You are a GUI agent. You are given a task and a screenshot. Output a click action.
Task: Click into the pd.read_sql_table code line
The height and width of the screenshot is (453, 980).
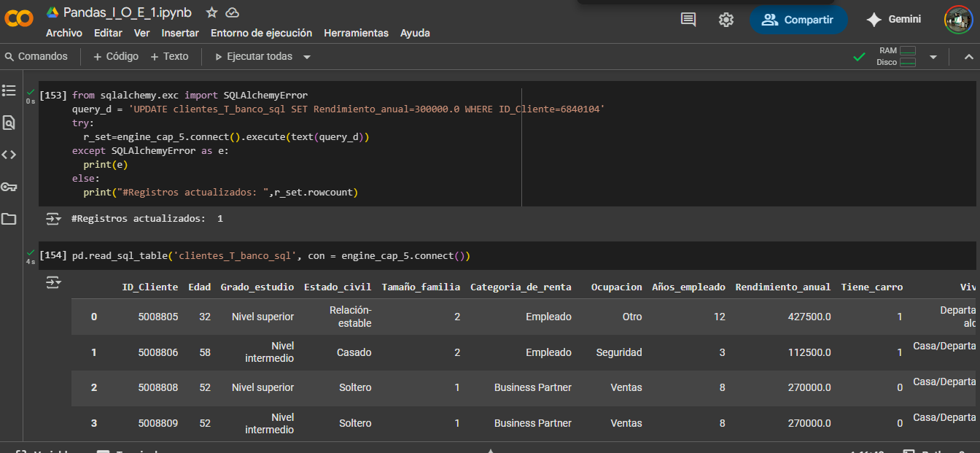coord(271,256)
